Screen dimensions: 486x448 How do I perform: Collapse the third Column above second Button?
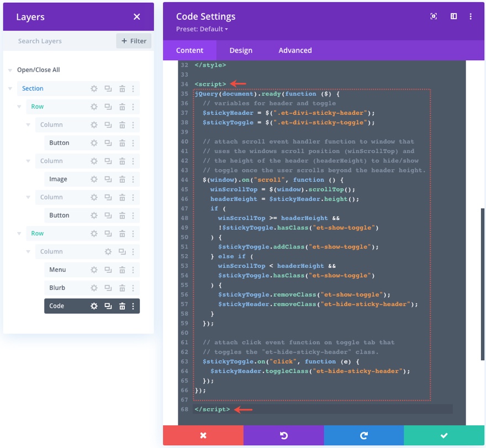(x=28, y=197)
